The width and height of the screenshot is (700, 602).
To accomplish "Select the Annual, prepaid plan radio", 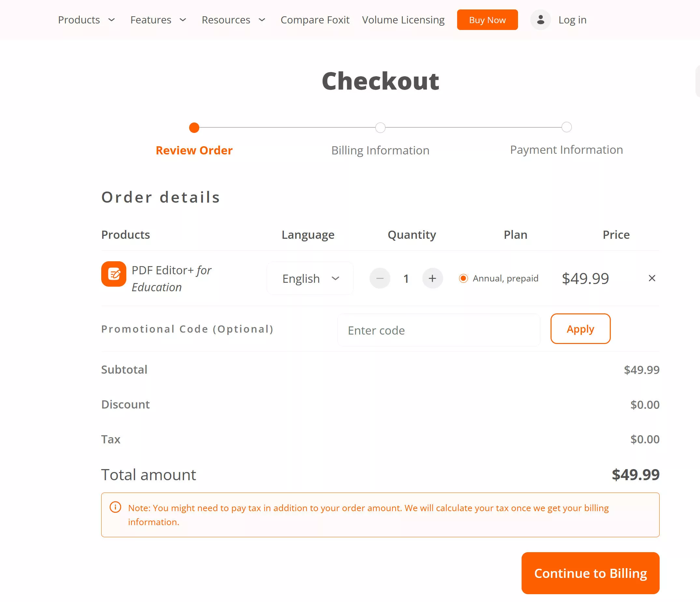I will click(x=463, y=278).
